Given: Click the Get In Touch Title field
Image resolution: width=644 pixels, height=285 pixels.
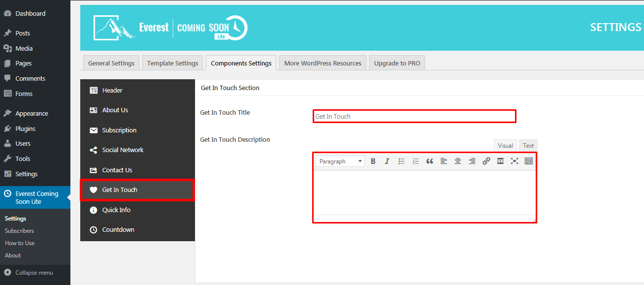Looking at the screenshot, I should (415, 116).
